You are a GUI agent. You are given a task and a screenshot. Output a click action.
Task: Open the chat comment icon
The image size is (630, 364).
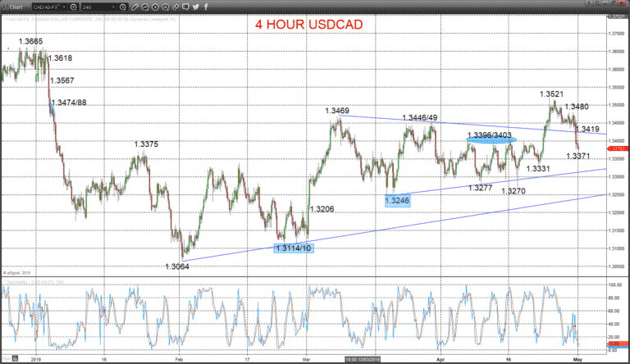pos(185,7)
